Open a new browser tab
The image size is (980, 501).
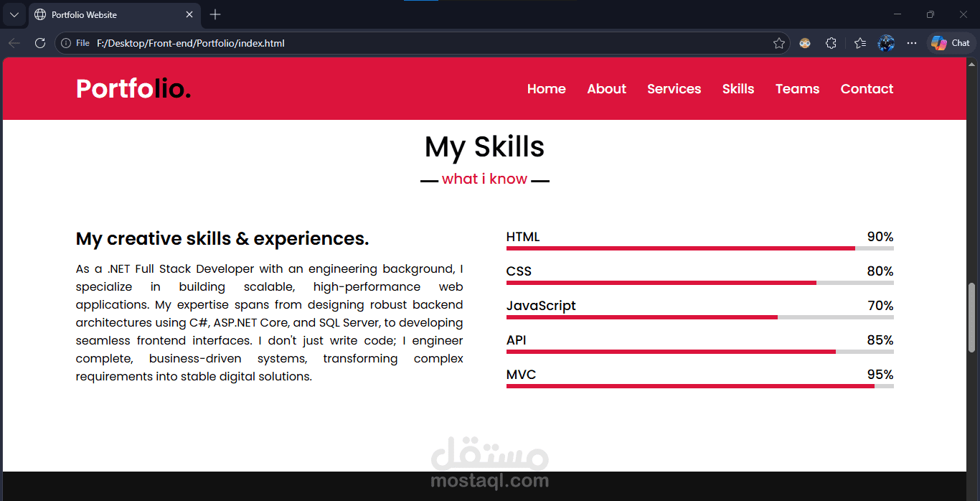[215, 14]
